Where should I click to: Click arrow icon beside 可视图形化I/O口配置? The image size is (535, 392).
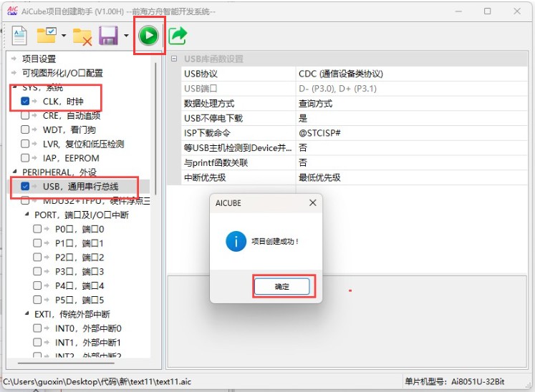[14, 72]
